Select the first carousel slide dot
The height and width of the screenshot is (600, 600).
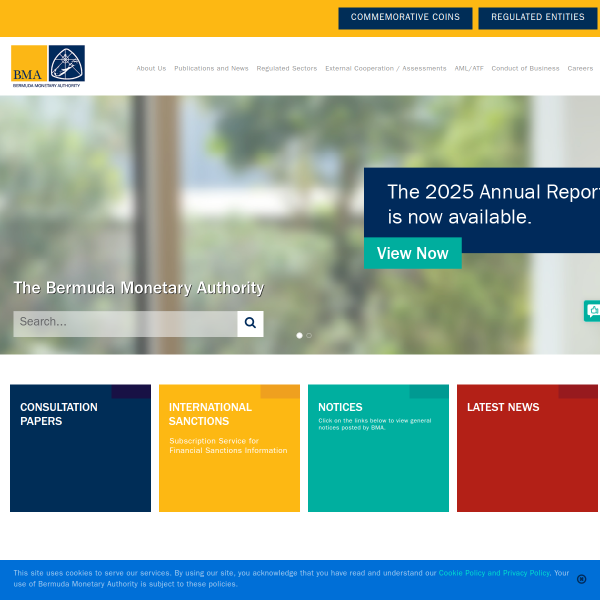coord(299,335)
